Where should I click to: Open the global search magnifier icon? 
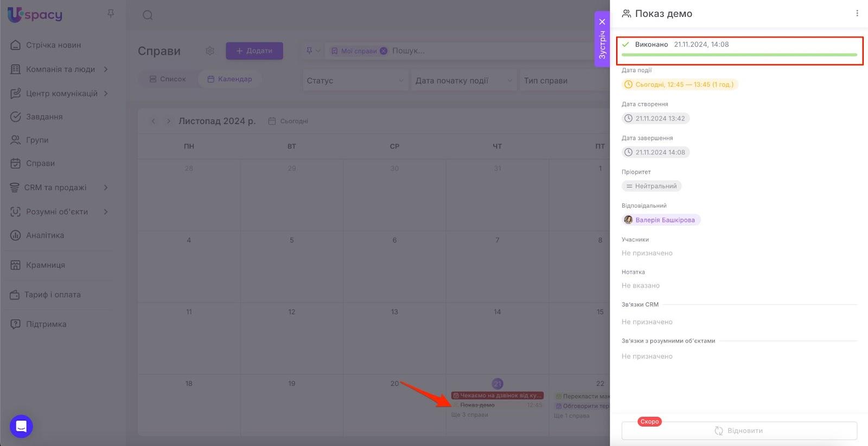pyautogui.click(x=148, y=15)
